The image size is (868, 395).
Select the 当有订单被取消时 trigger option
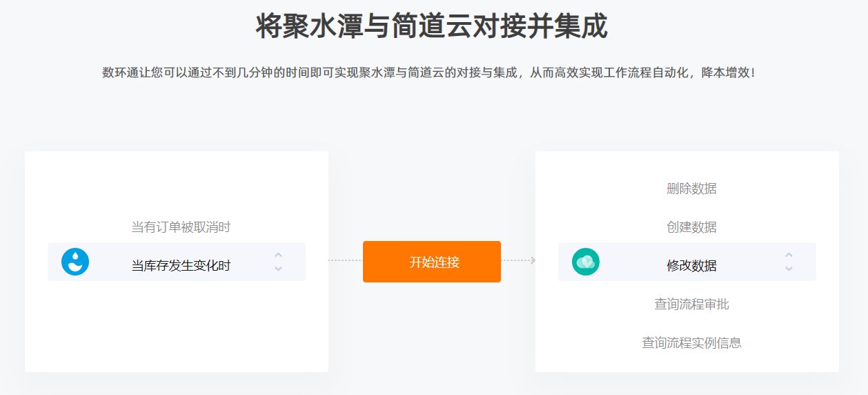pyautogui.click(x=181, y=227)
